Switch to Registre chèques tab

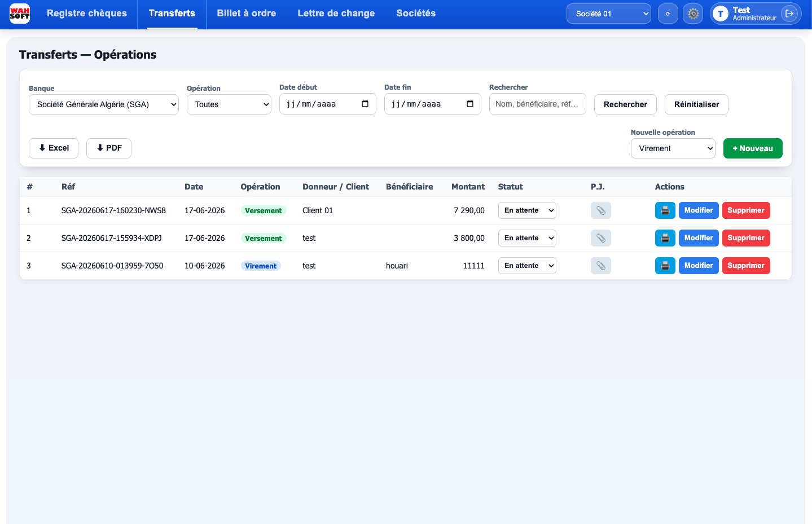87,14
